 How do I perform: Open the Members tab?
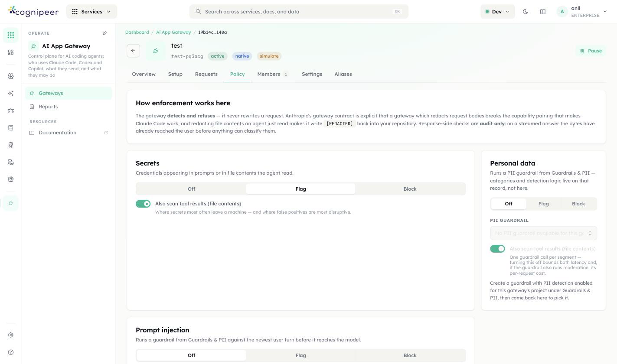click(273, 74)
